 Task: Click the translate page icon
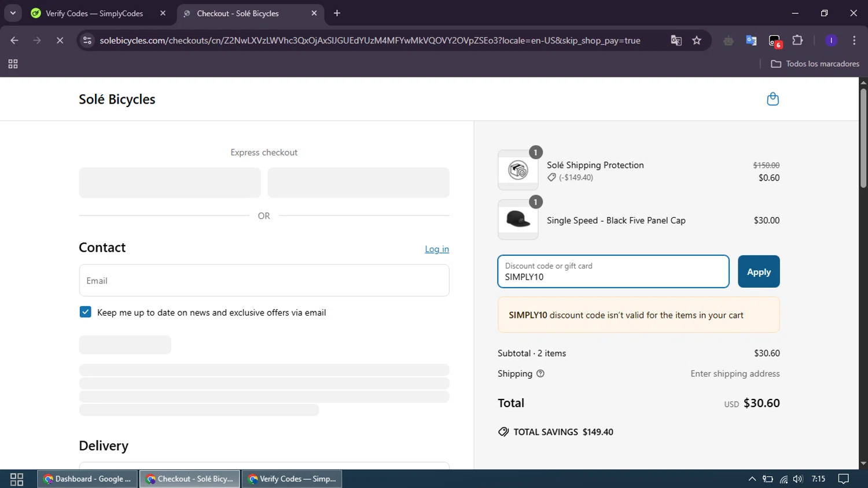[676, 41]
